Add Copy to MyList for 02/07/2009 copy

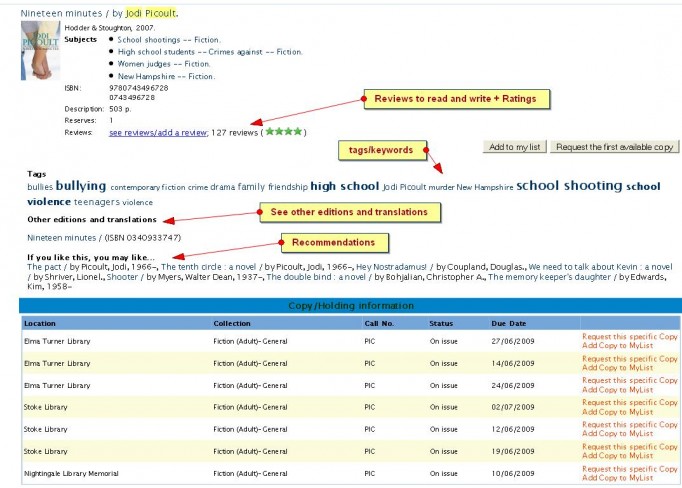coord(617,412)
